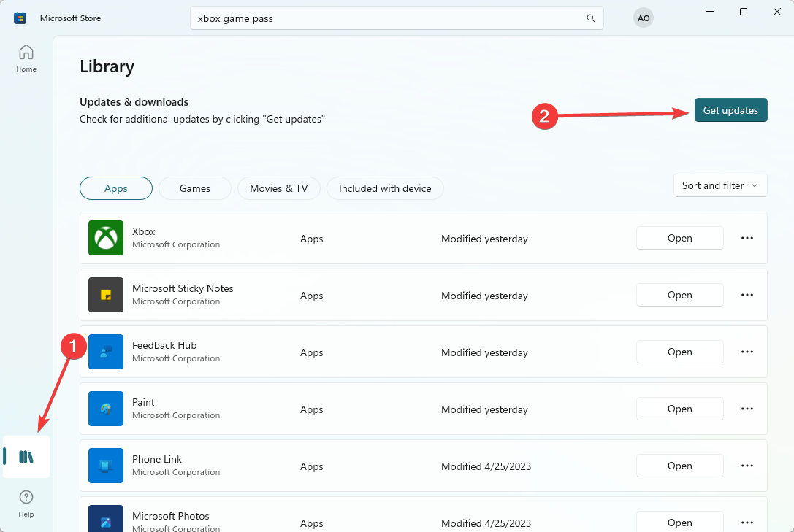Click the Phone Link name text
The width and height of the screenshot is (794, 532).
coord(156,459)
